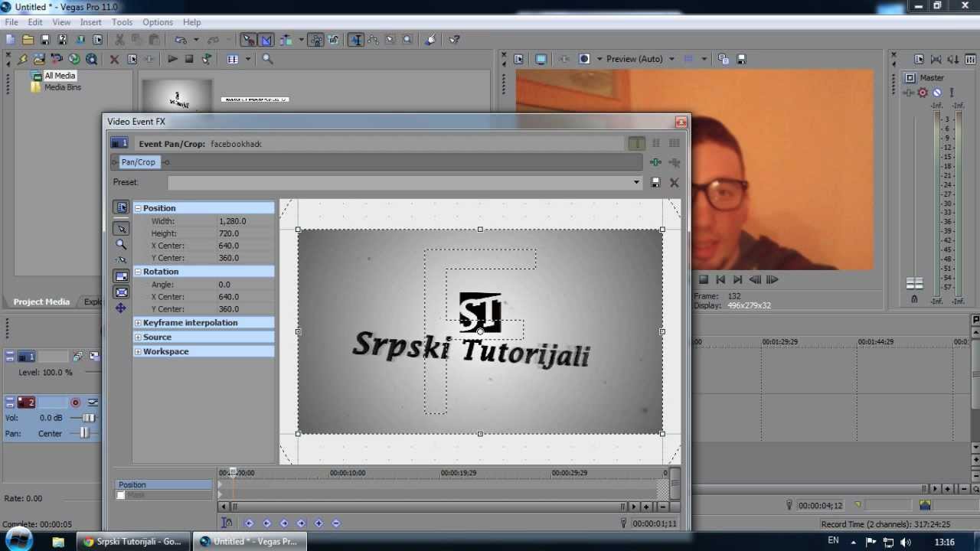Screen dimensions: 980x551
Task: Click the scissors Cut icon in the toolbar
Action: click(119, 40)
